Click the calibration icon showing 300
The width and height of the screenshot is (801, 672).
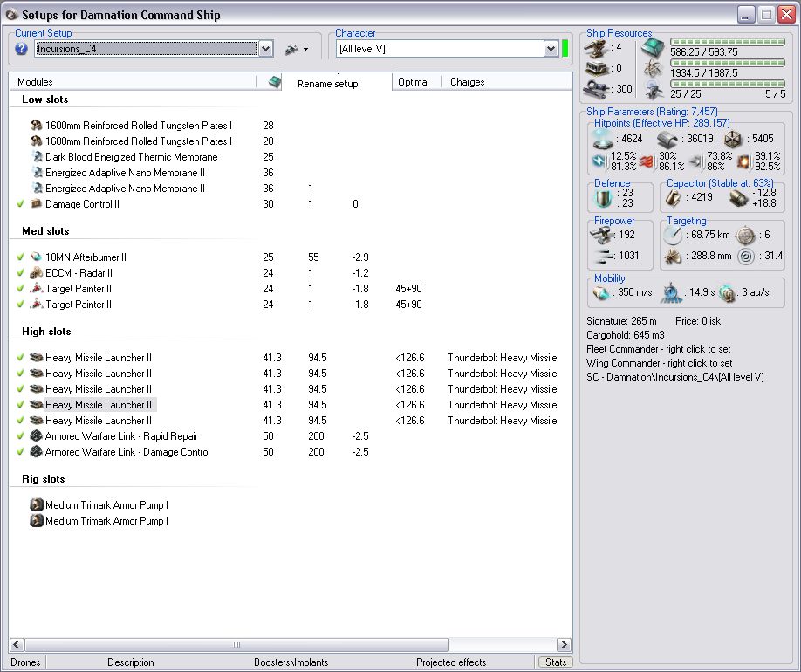pyautogui.click(x=597, y=88)
